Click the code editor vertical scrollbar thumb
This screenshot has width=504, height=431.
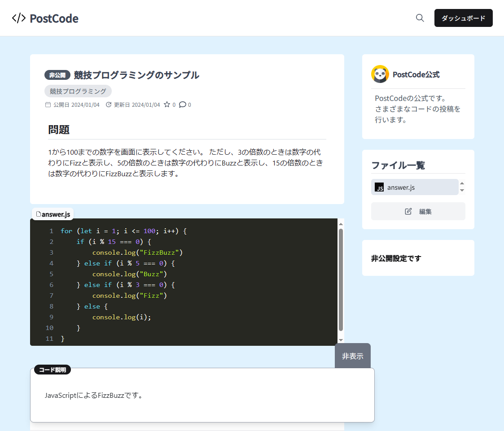[341, 279]
